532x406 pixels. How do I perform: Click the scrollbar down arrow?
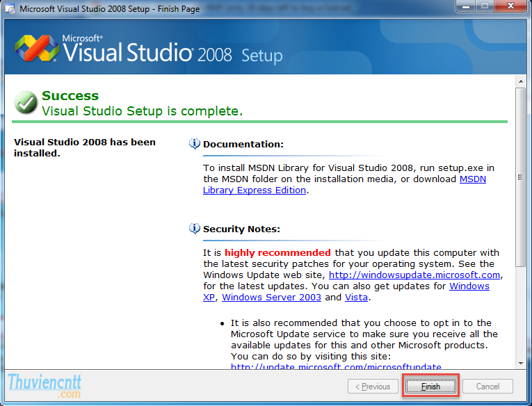pos(520,364)
